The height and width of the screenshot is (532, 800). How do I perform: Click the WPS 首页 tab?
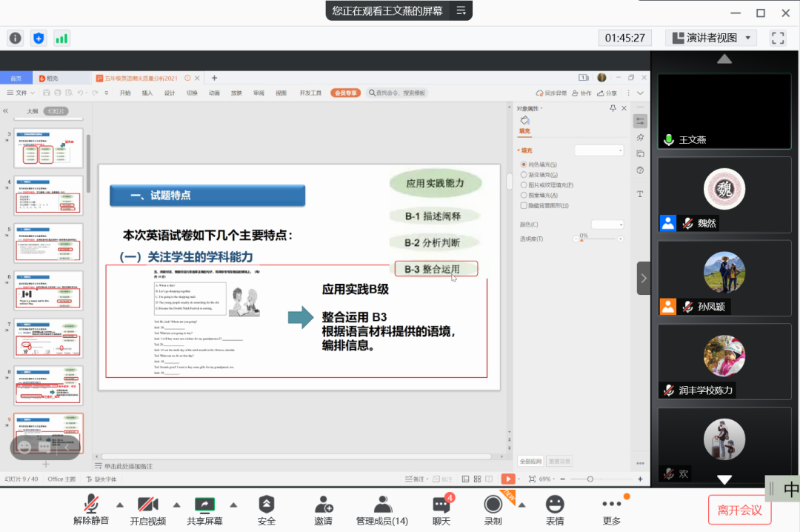tap(16, 78)
